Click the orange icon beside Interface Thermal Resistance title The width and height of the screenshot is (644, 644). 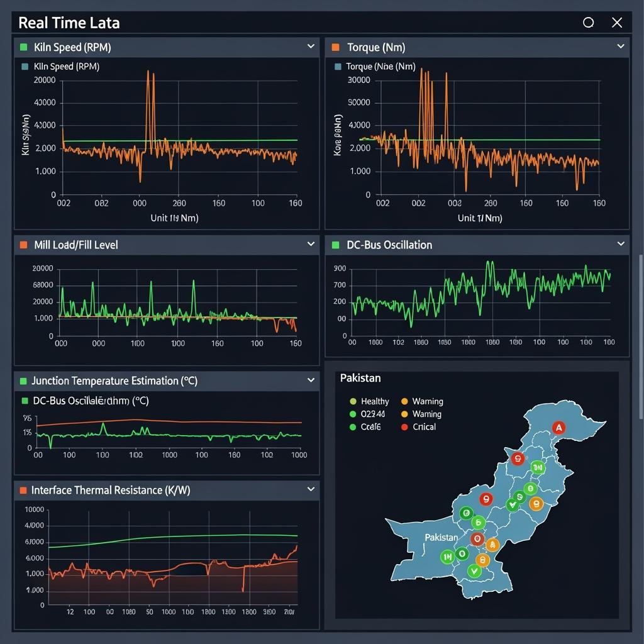tap(24, 490)
